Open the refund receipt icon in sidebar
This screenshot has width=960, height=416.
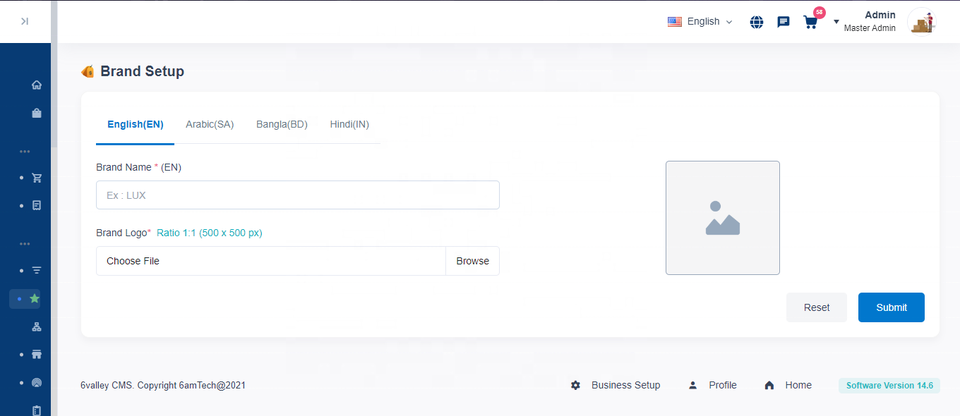click(37, 205)
